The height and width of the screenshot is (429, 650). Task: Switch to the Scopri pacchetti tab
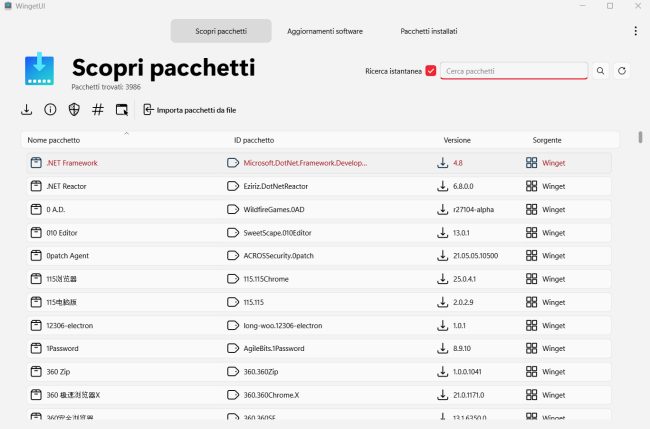[221, 31]
